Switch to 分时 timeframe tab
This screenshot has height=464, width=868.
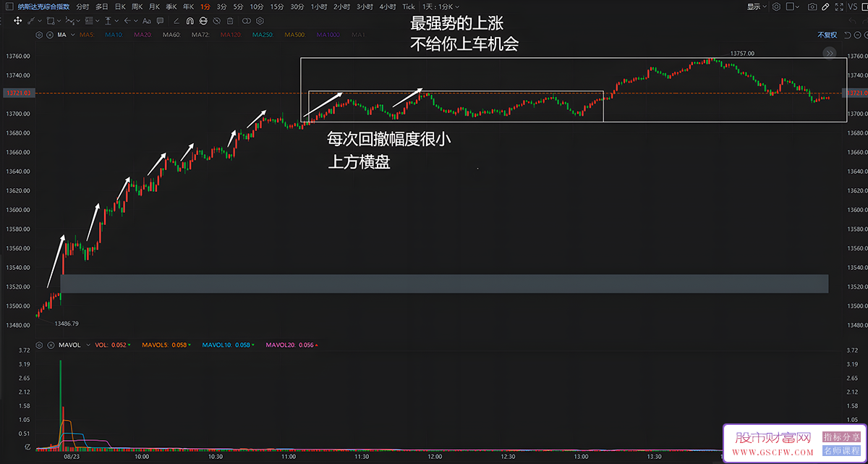pyautogui.click(x=82, y=7)
